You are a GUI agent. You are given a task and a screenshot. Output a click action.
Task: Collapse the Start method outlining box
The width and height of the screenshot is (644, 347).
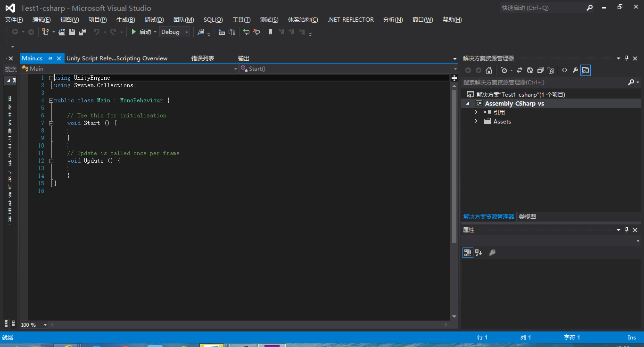point(51,123)
